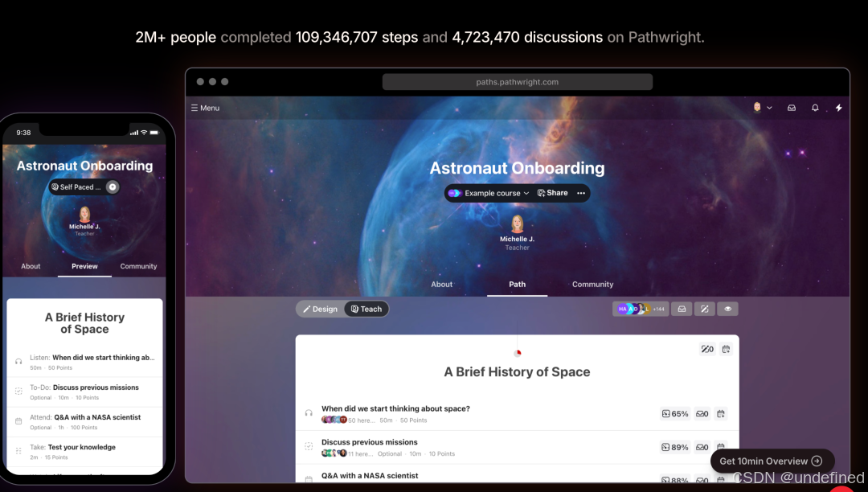Open Self Paced selector on phone
Image resolution: width=868 pixels, height=492 pixels.
click(77, 187)
